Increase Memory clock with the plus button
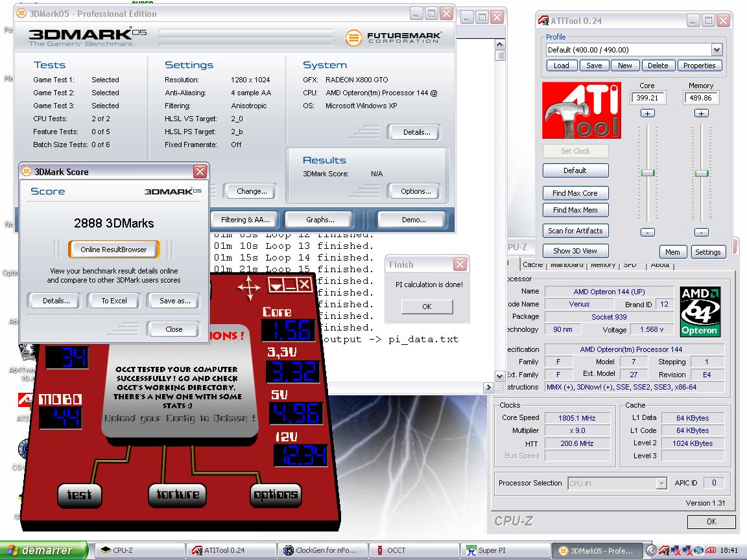 701,113
